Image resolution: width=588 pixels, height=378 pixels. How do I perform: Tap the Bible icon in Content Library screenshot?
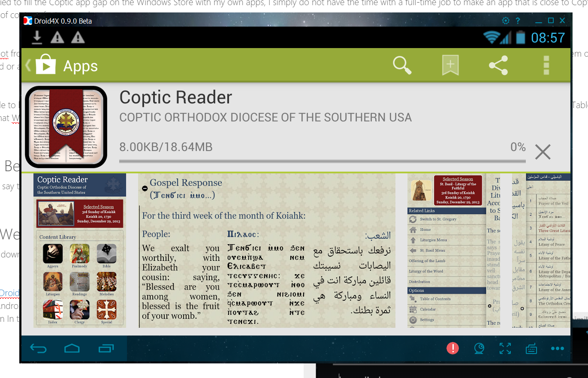106,254
